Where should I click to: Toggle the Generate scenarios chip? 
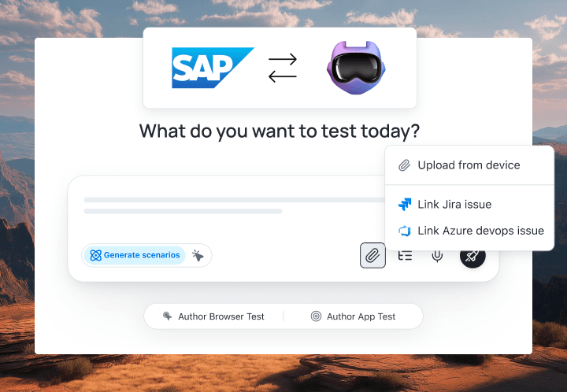135,255
